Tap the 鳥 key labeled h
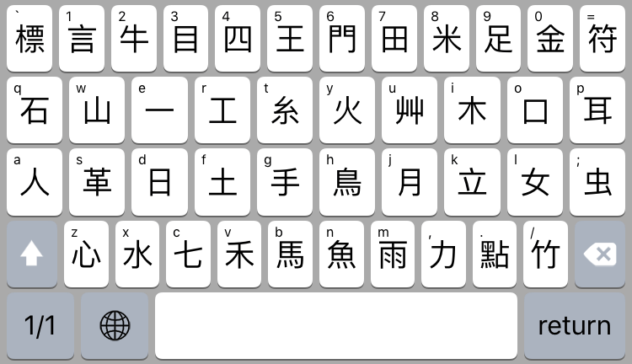 tap(347, 182)
